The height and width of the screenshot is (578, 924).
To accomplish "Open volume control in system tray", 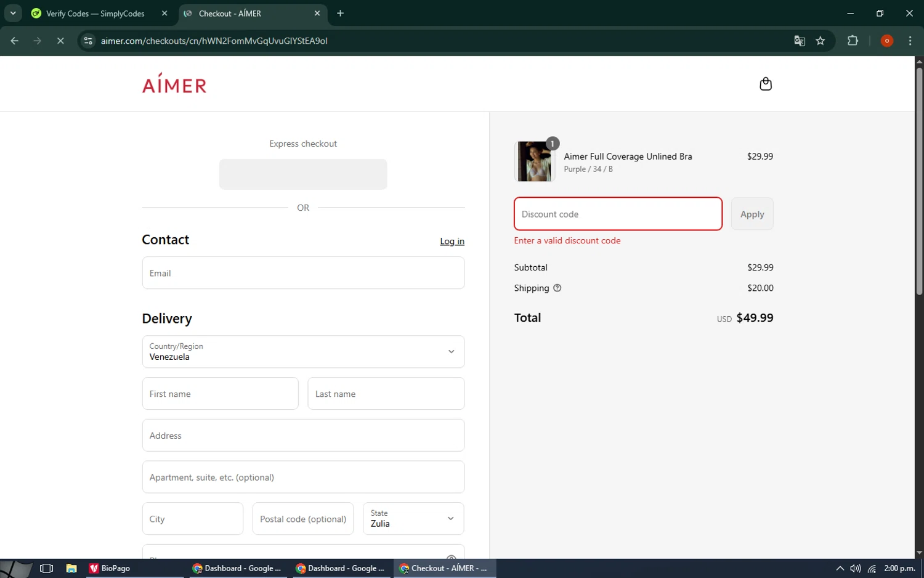I will (x=856, y=568).
